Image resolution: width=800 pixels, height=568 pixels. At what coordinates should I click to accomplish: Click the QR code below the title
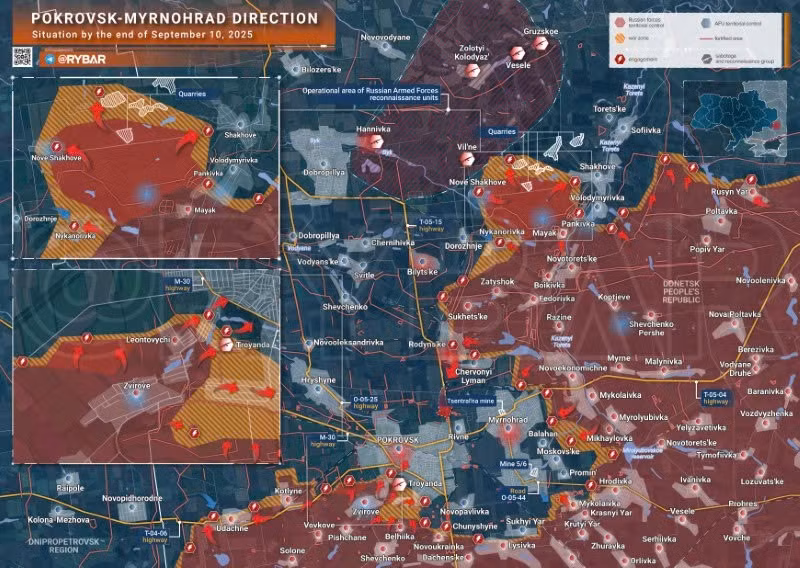click(x=23, y=59)
